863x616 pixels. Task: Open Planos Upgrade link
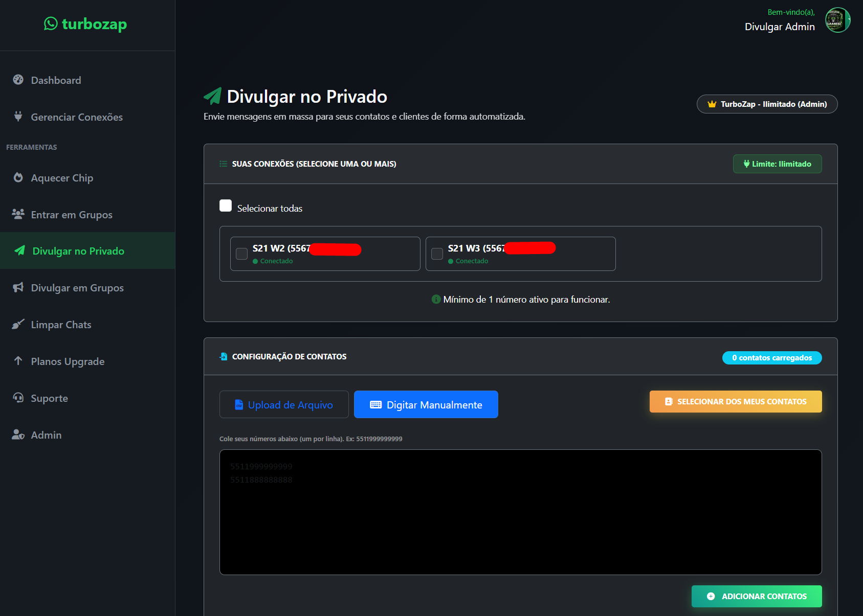click(87, 361)
